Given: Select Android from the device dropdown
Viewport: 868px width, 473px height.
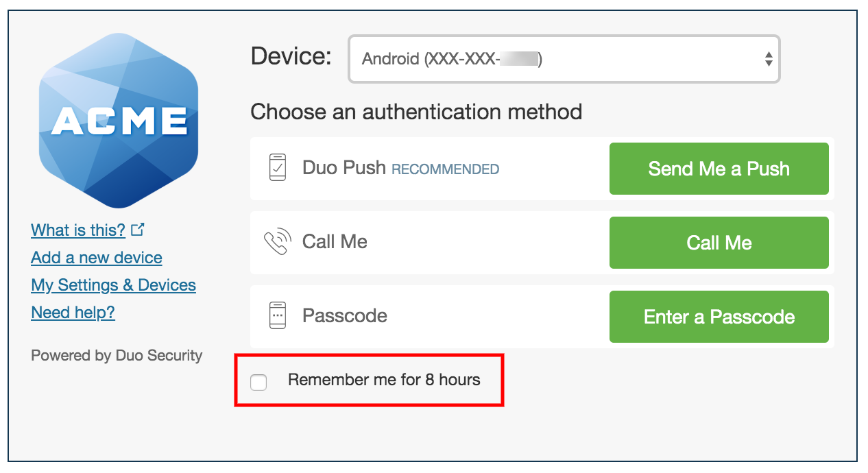Looking at the screenshot, I should (564, 60).
